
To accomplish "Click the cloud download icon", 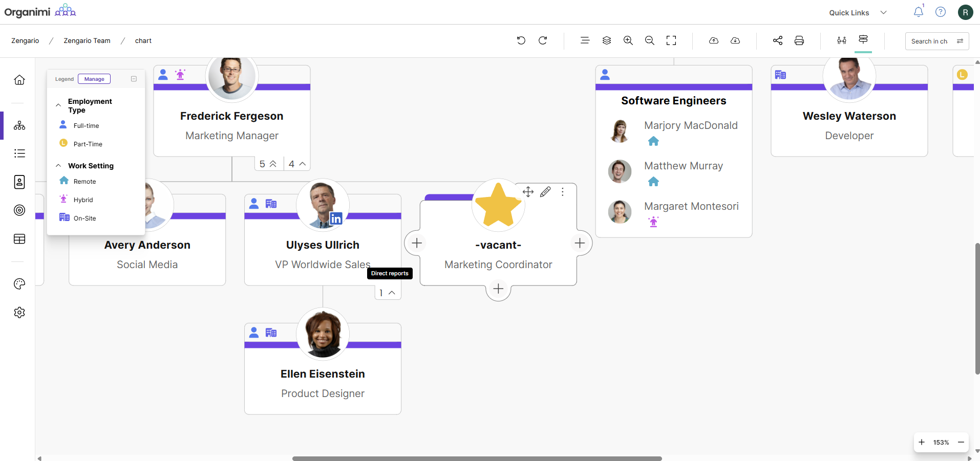I will pyautogui.click(x=735, y=40).
